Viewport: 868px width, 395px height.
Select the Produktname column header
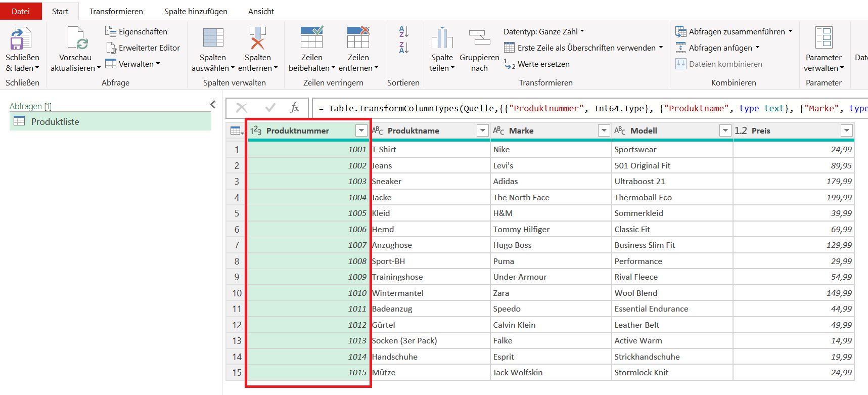(x=414, y=130)
